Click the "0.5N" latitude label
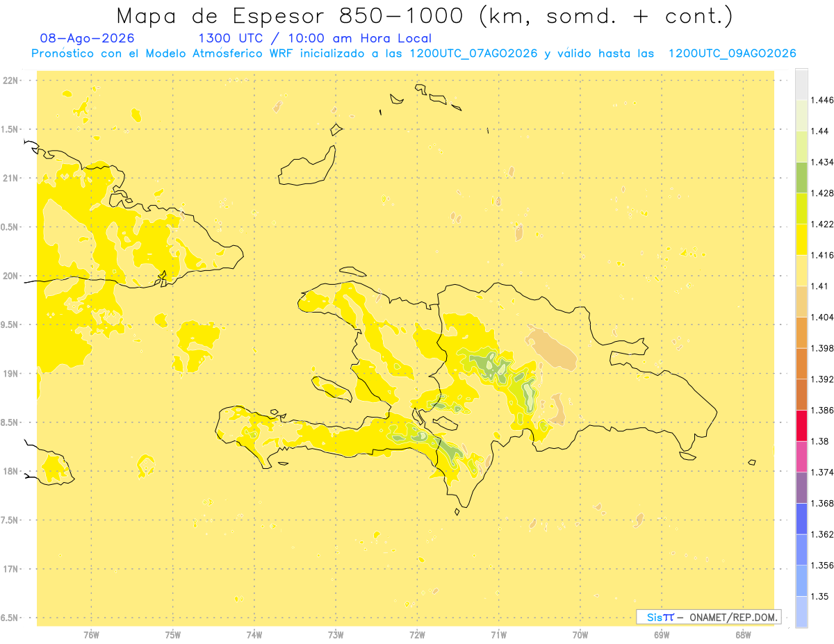The height and width of the screenshot is (644, 834). 10,227
